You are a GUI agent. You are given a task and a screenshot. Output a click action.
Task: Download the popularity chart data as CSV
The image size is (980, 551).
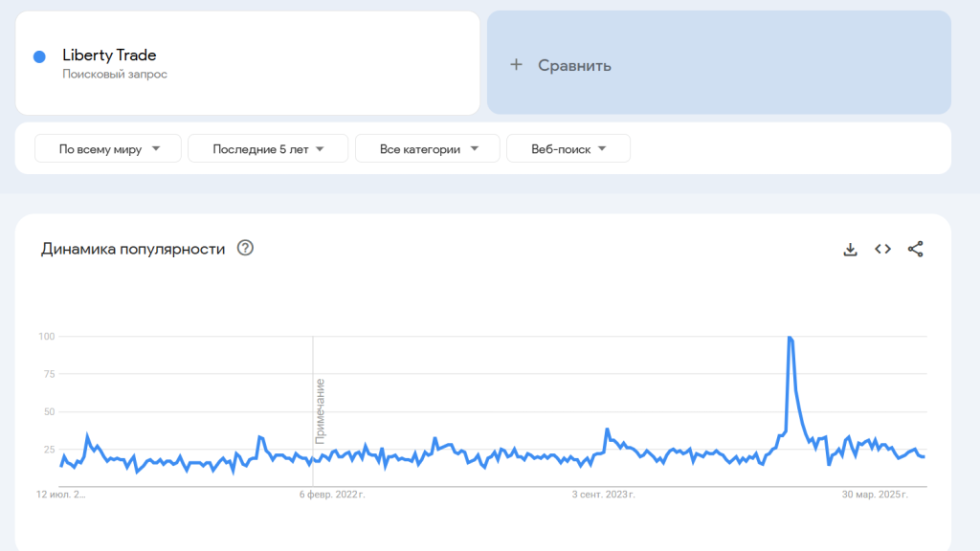point(850,250)
